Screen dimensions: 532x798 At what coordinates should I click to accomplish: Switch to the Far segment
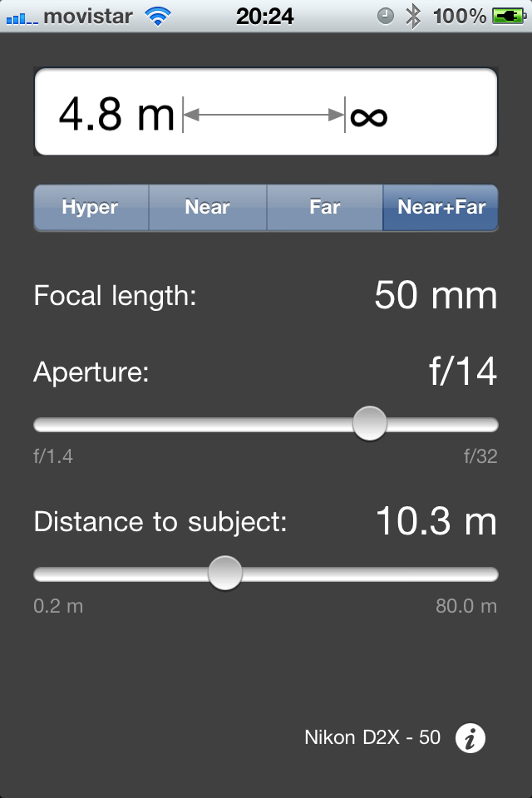click(325, 208)
